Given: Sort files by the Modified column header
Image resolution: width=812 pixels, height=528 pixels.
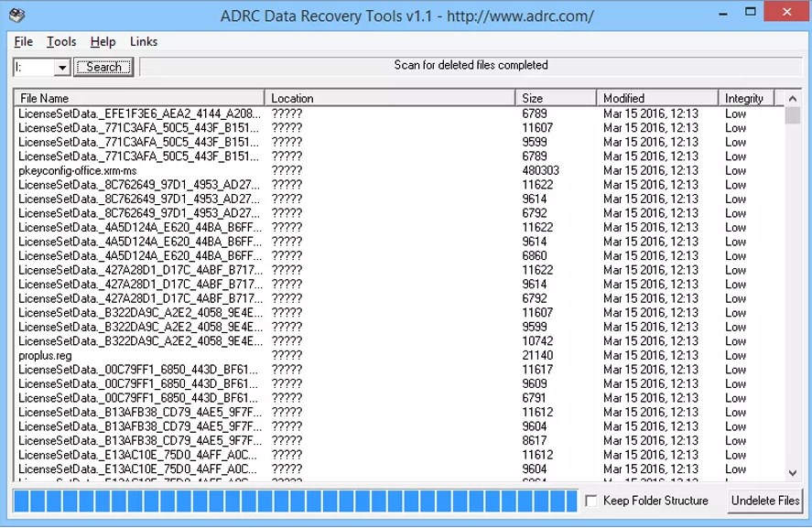Looking at the screenshot, I should (655, 97).
